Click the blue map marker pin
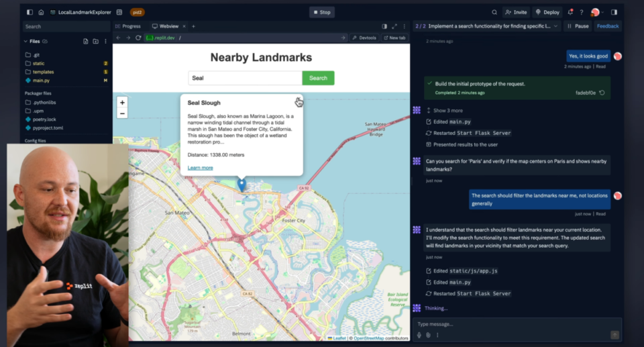The width and height of the screenshot is (644, 347). (x=241, y=184)
